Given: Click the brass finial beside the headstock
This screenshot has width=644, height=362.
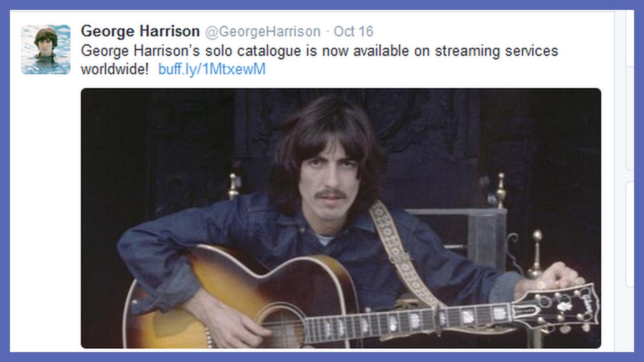Looking at the screenshot, I should (537, 254).
